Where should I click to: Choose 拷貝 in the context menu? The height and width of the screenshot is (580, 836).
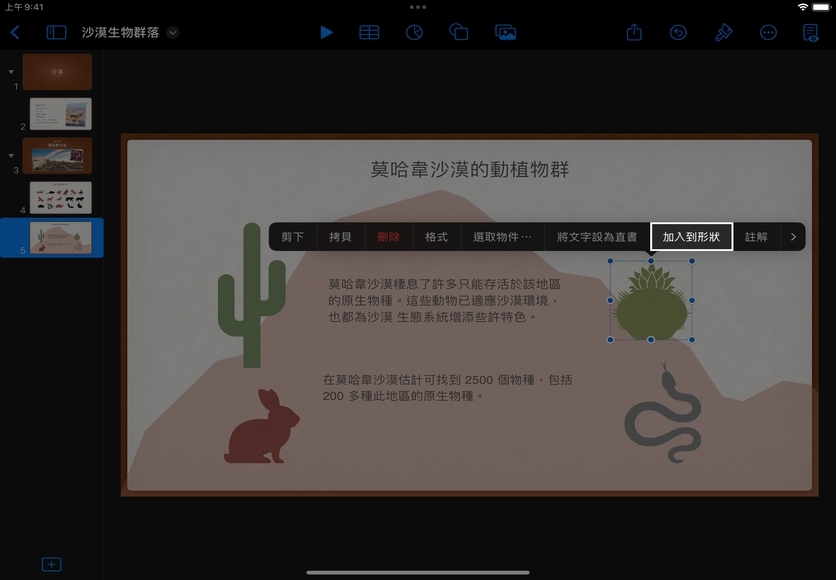340,237
